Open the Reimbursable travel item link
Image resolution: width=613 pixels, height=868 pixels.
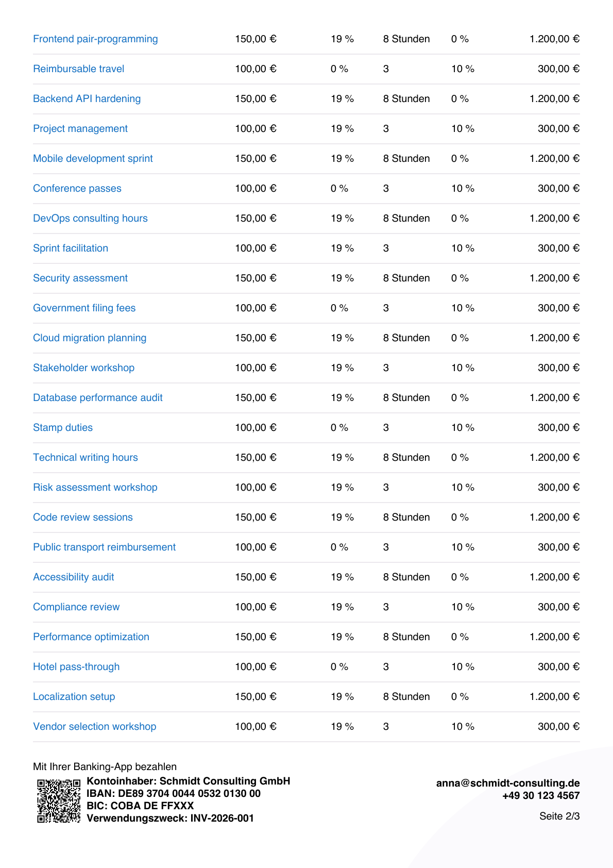point(78,69)
